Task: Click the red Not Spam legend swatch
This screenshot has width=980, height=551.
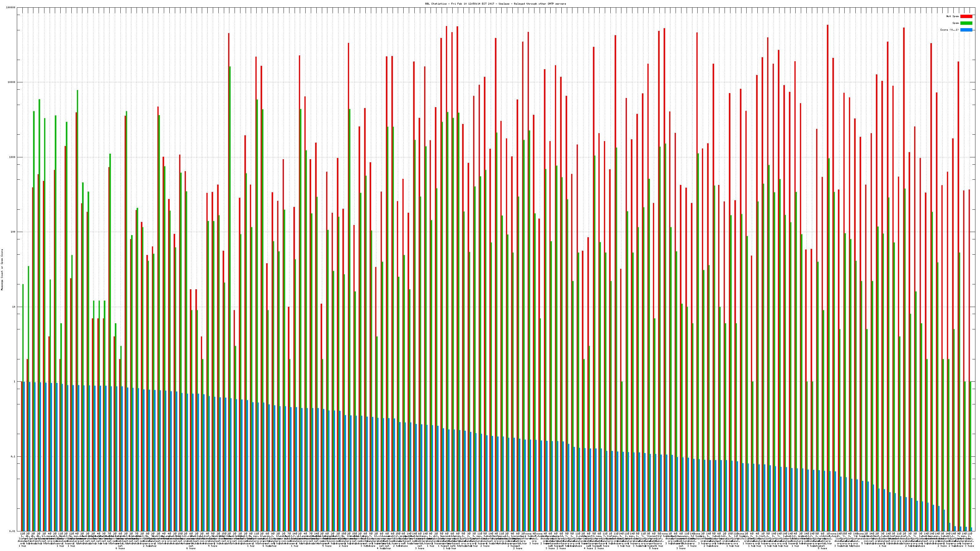Action: click(966, 16)
